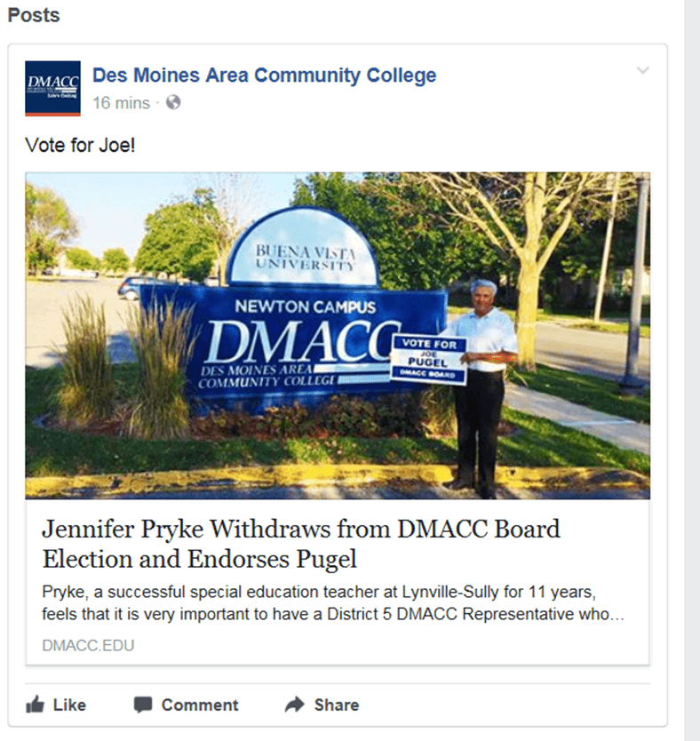Click the Like button label

pyautogui.click(x=69, y=705)
